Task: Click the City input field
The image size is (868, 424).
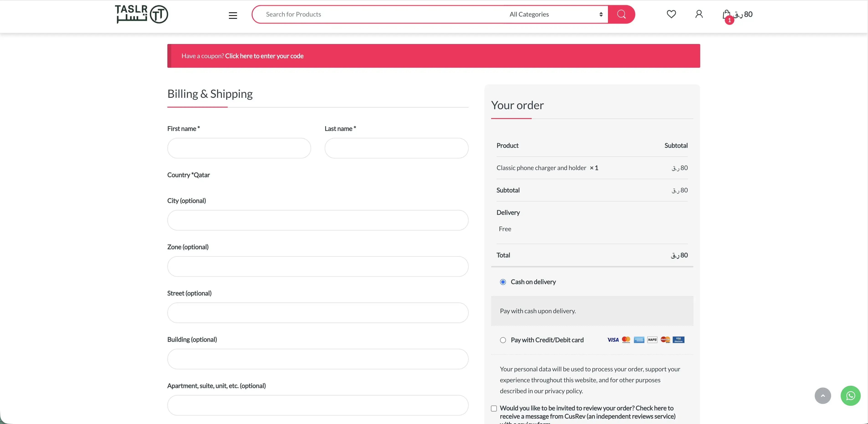Action: click(318, 220)
